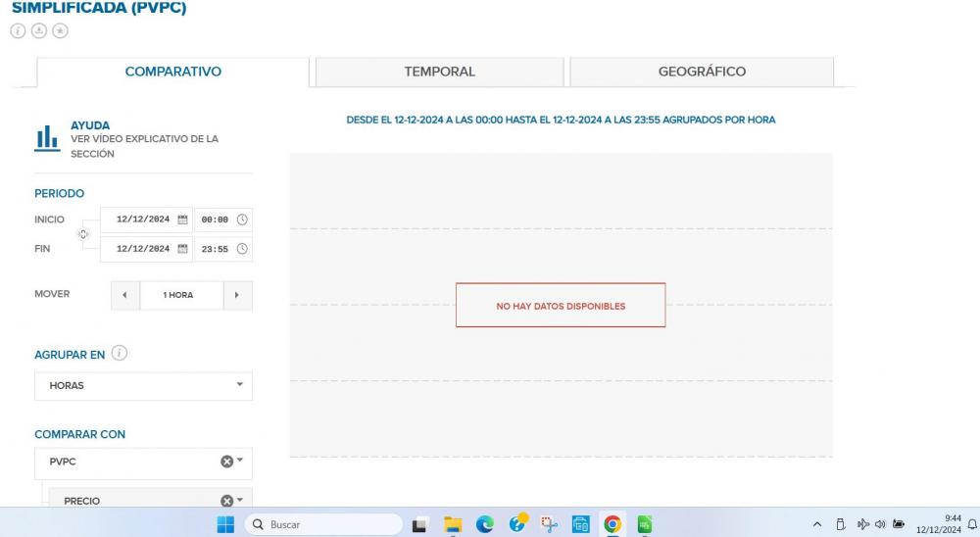Click the link icon joining INICIO and FIN

click(x=83, y=234)
